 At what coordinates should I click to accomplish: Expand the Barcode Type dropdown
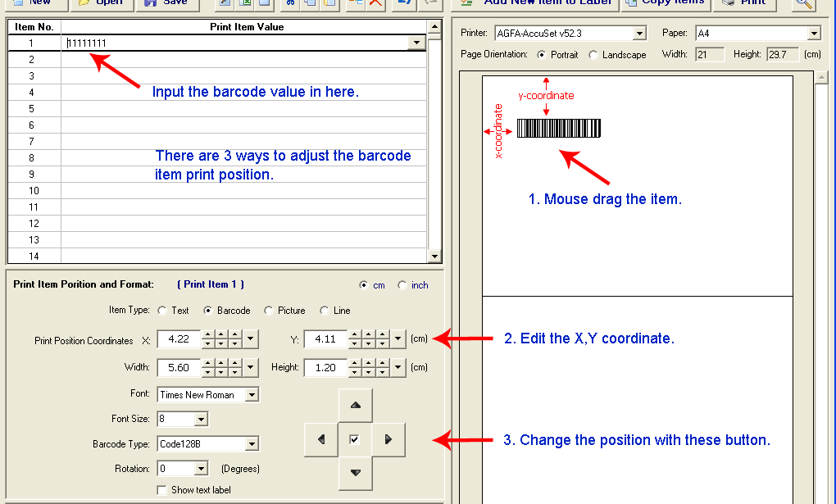pos(252,444)
